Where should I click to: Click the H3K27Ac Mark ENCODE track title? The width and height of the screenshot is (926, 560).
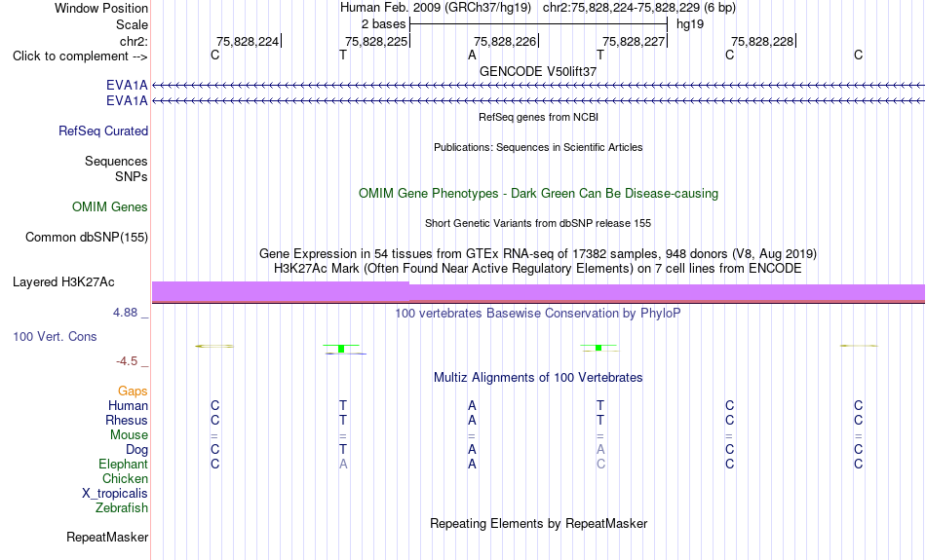pos(538,269)
